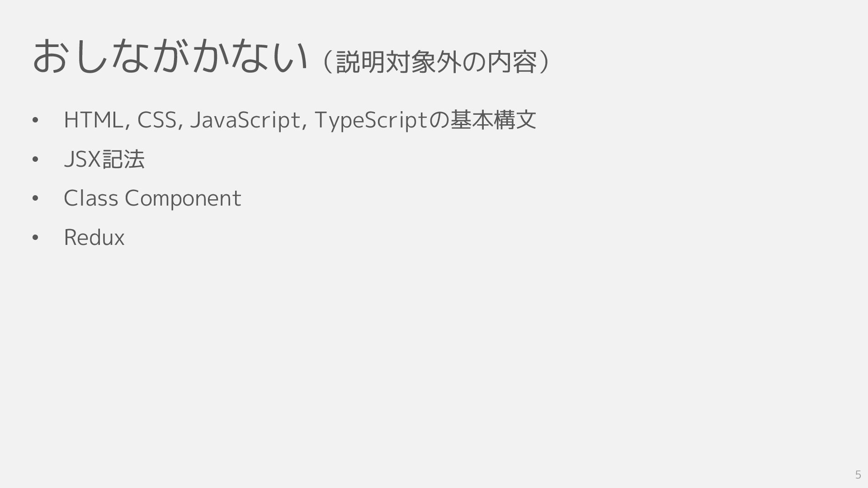Click the Redux bullet text
This screenshot has width=868, height=488.
[x=94, y=238]
